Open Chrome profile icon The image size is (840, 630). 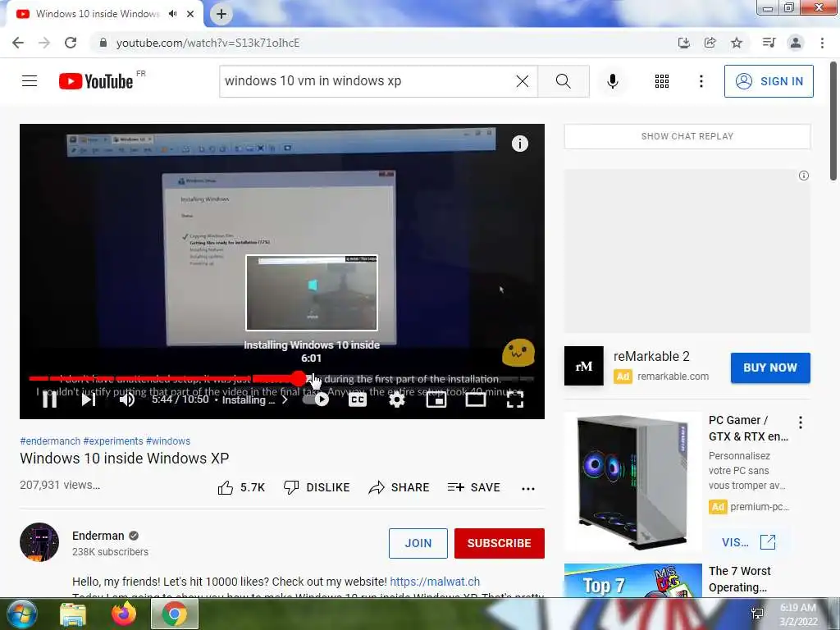coord(796,43)
